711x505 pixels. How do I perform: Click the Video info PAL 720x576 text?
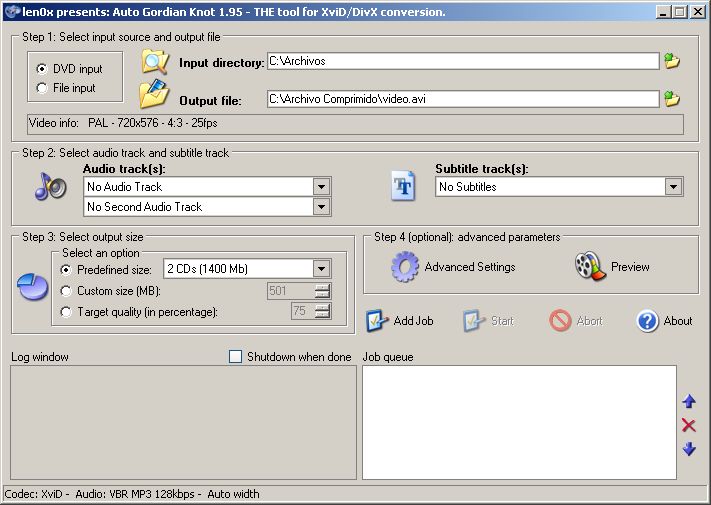click(153, 123)
